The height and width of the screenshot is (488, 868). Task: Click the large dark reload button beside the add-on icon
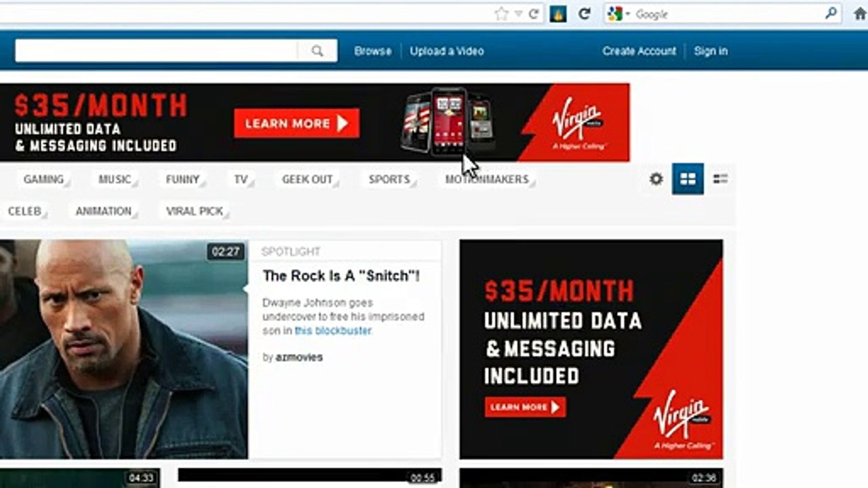584,14
